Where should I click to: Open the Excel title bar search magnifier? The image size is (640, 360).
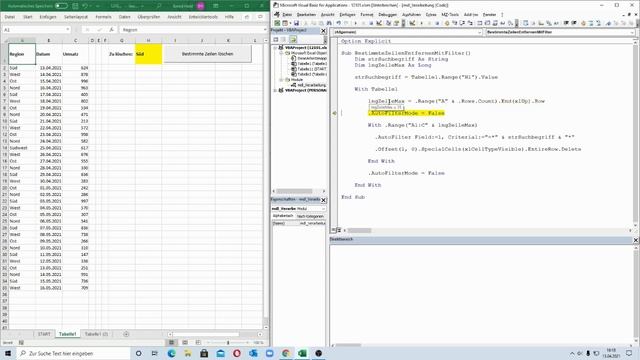pos(158,6)
